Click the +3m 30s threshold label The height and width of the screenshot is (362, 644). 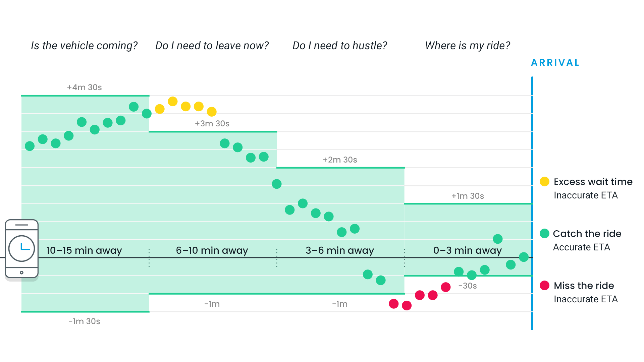pyautogui.click(x=212, y=124)
